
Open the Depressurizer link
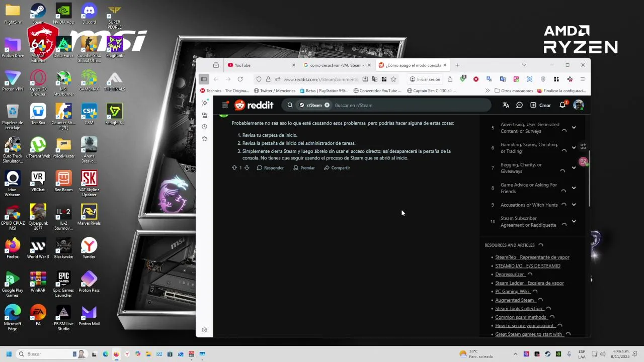[510, 275]
